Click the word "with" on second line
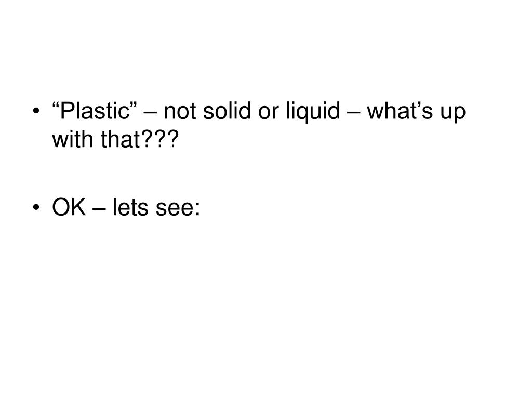The image size is (532, 399). tap(73, 139)
